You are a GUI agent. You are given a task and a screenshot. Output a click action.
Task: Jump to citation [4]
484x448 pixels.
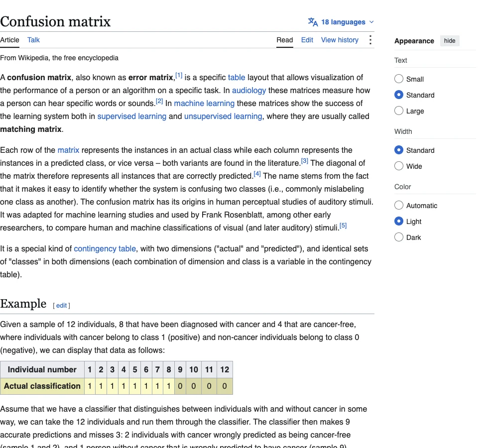[257, 174]
